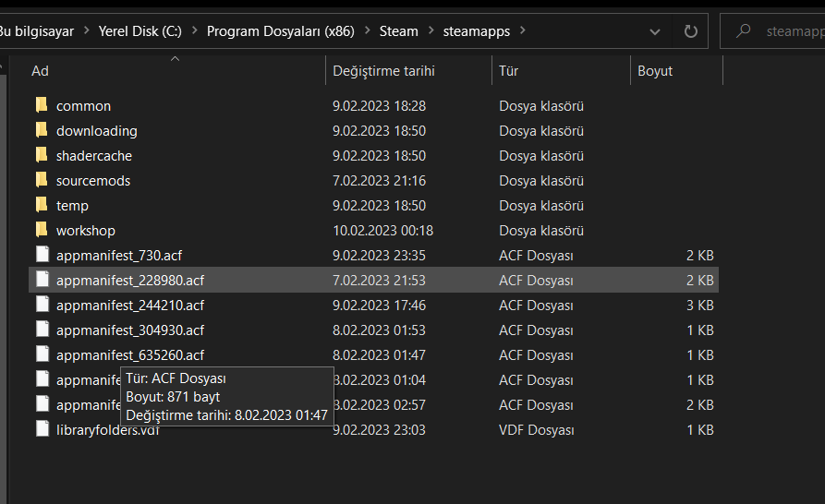Expand the chevron after Yerel Disk (C:)
The image size is (825, 504).
[195, 31]
